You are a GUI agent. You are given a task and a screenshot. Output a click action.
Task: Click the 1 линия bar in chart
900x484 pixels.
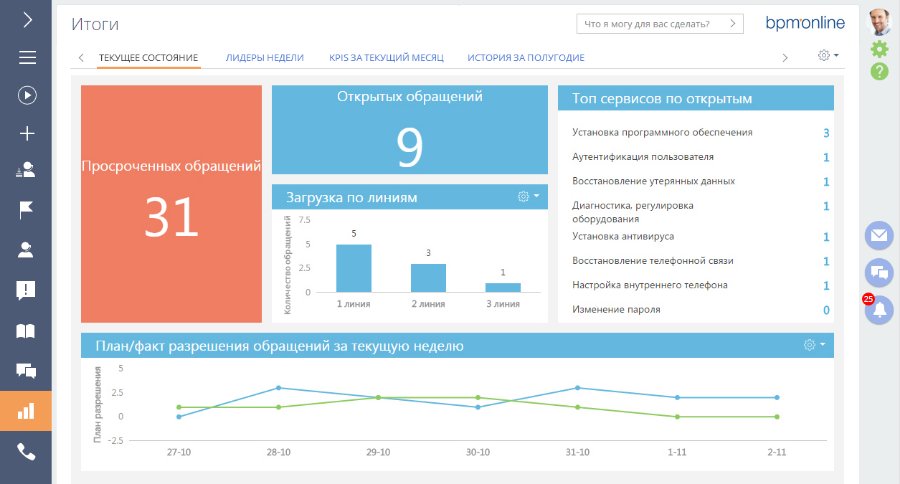tap(353, 268)
